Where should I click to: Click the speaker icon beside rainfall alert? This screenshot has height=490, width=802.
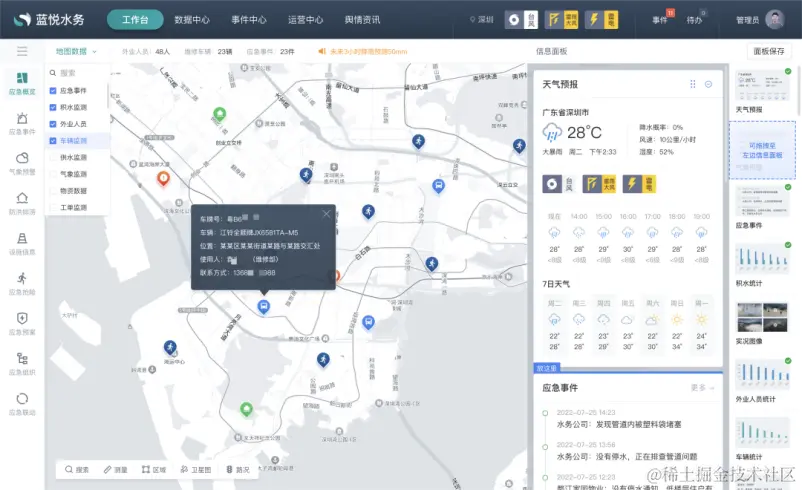322,51
